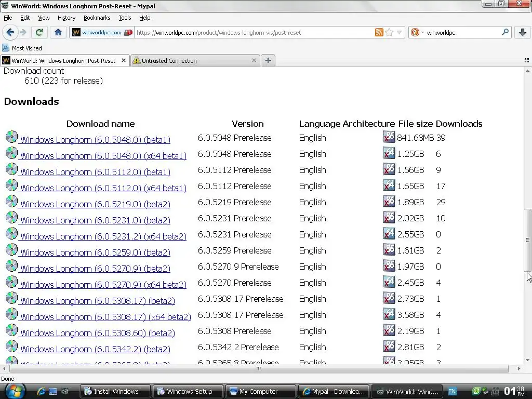Click x64 architecture icon for 2.55GB row

389,233
